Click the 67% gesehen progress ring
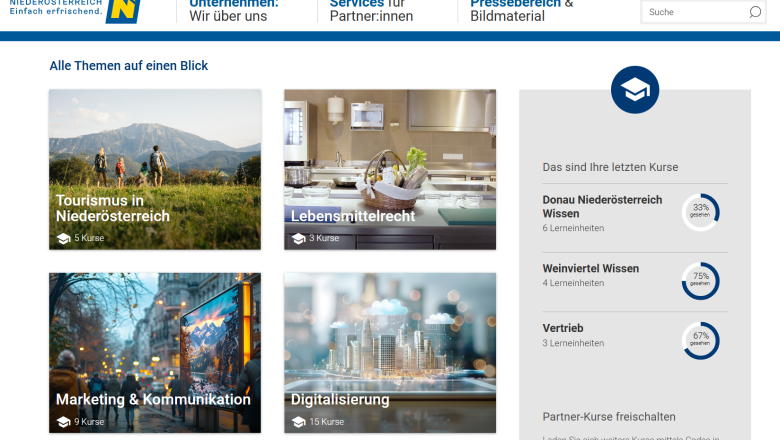Image resolution: width=780 pixels, height=440 pixels. (x=700, y=341)
